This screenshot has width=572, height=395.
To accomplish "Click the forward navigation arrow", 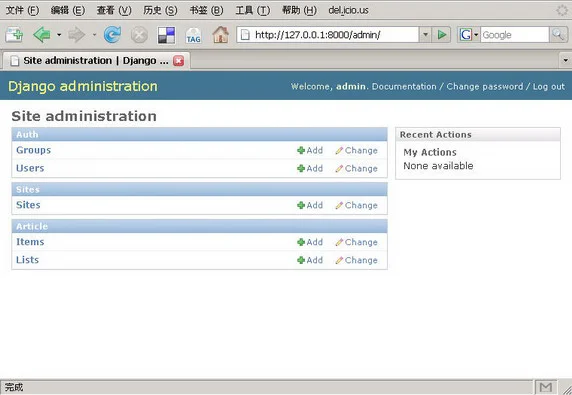I will (77, 35).
